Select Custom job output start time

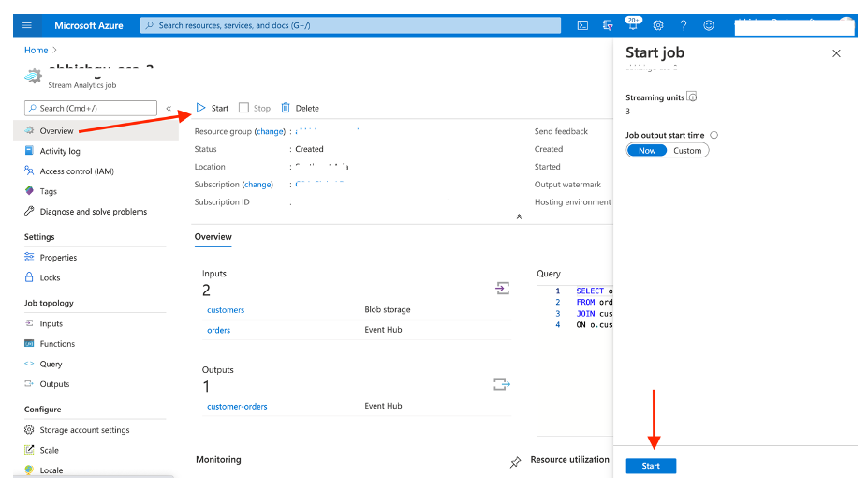pos(687,151)
